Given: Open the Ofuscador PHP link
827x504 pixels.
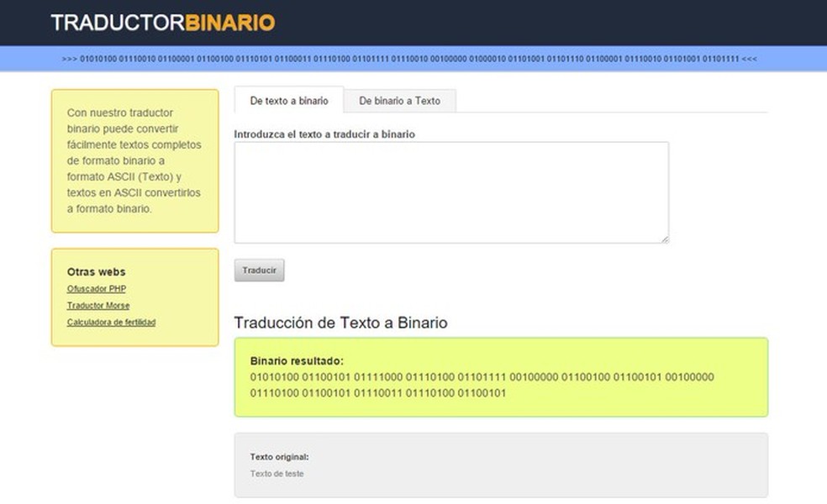Looking at the screenshot, I should (x=97, y=288).
